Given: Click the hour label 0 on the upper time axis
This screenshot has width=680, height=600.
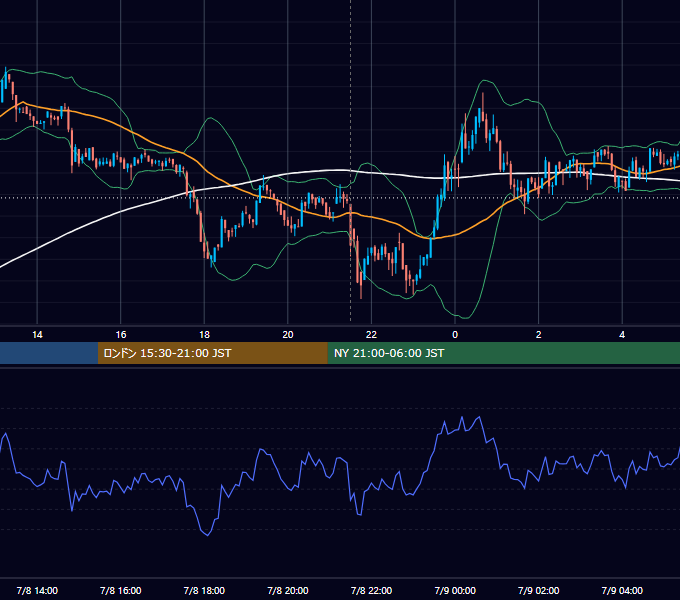Looking at the screenshot, I should coord(455,335).
